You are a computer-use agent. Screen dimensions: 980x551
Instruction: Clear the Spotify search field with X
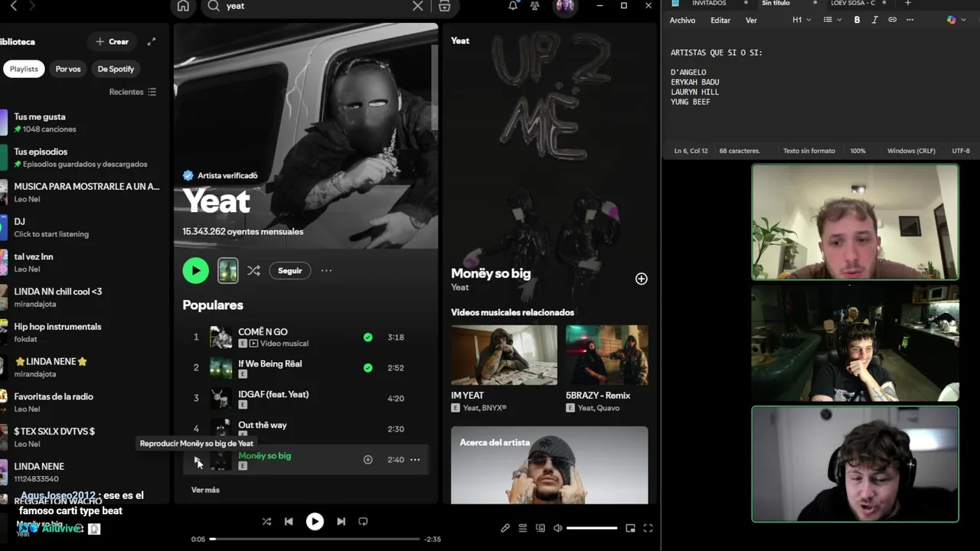417,6
